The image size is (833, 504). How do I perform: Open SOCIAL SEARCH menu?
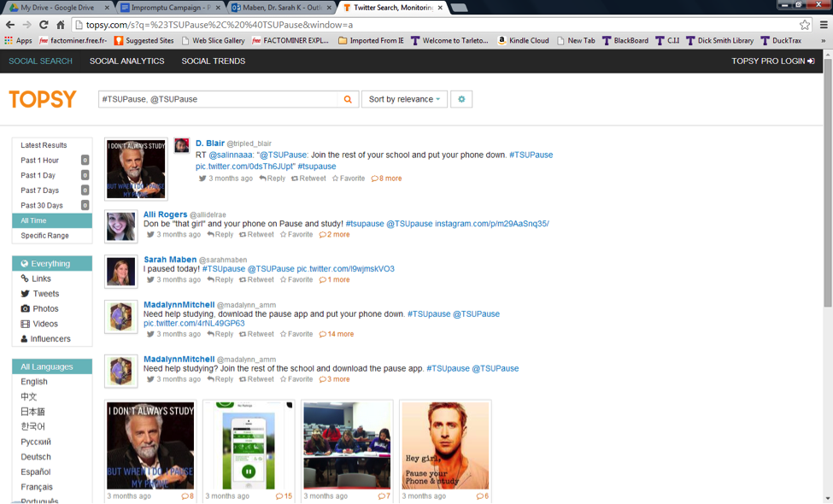pos(40,61)
